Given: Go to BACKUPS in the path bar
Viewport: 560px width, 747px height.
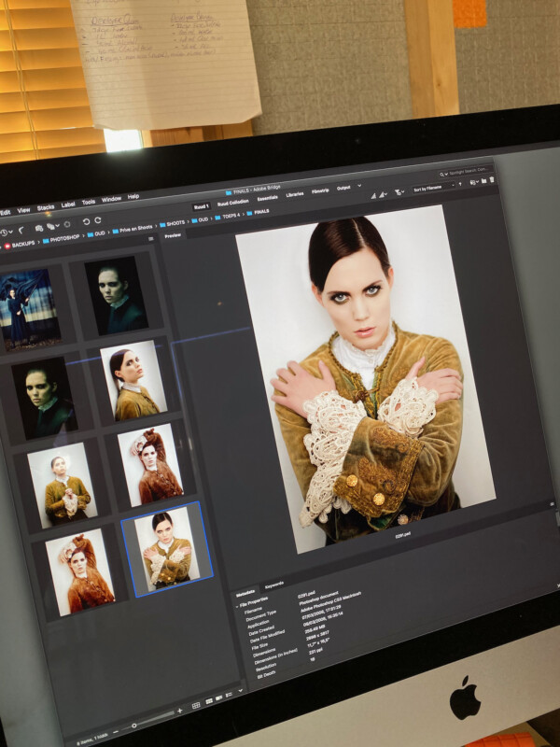Looking at the screenshot, I should coord(20,246).
